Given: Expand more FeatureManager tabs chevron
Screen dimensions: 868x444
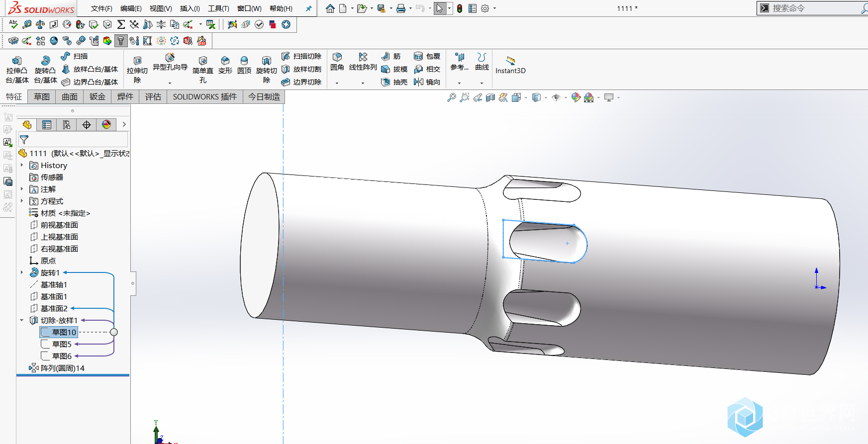Looking at the screenshot, I should pyautogui.click(x=124, y=124).
